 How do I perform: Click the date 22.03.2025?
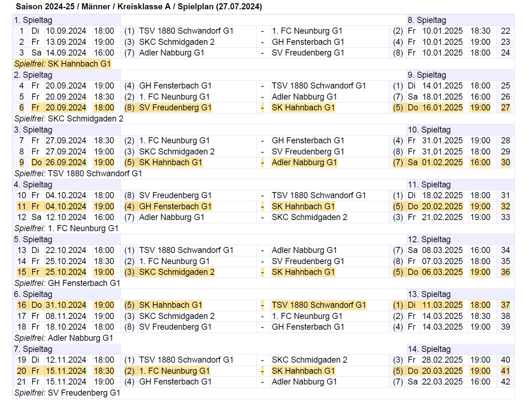click(x=442, y=382)
